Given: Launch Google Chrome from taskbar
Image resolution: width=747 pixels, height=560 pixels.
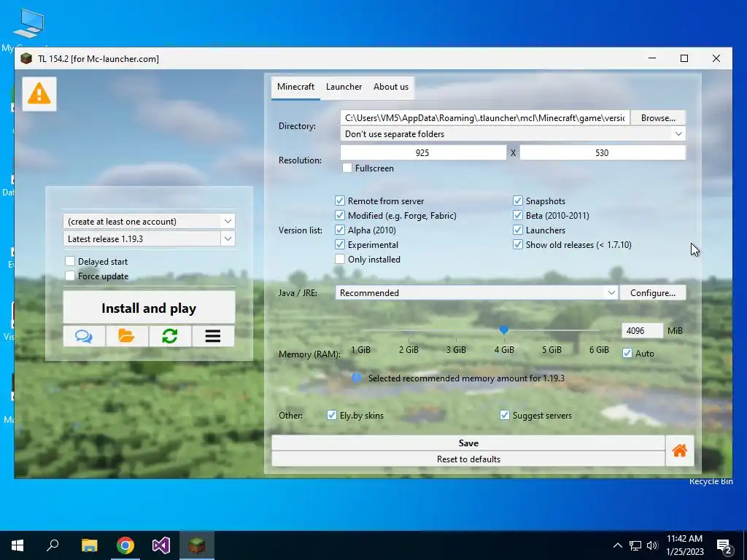Looking at the screenshot, I should point(125,545).
